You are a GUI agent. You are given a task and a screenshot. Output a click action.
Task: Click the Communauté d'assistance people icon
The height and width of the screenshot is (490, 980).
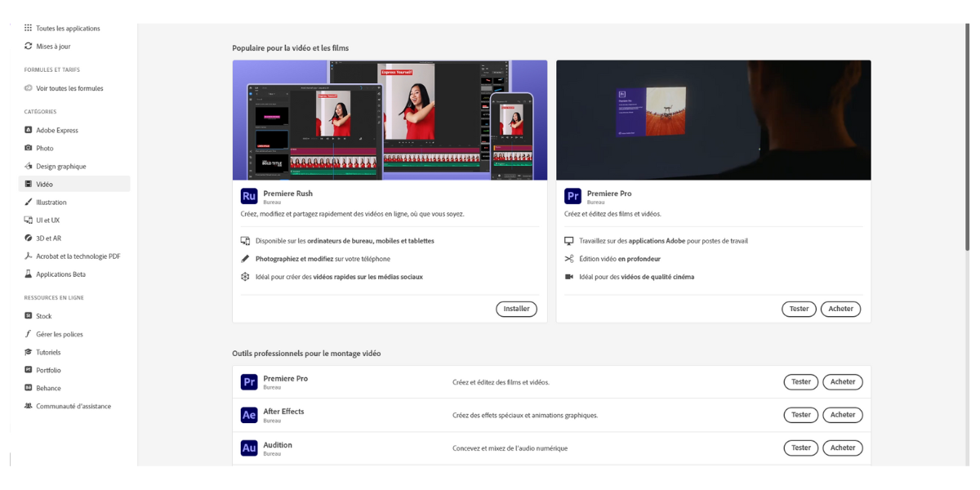click(29, 406)
